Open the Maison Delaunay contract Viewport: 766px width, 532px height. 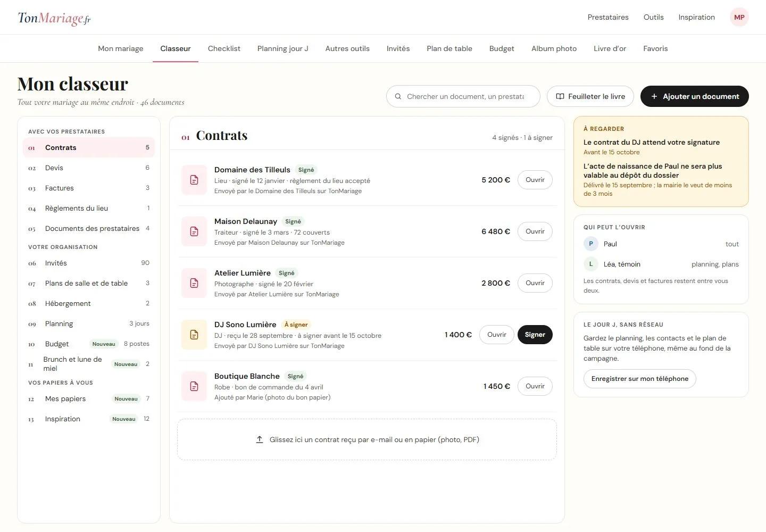[535, 231]
